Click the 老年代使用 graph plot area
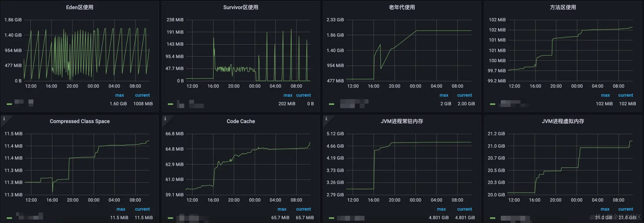The height and width of the screenshot is (223, 644). pyautogui.click(x=409, y=50)
